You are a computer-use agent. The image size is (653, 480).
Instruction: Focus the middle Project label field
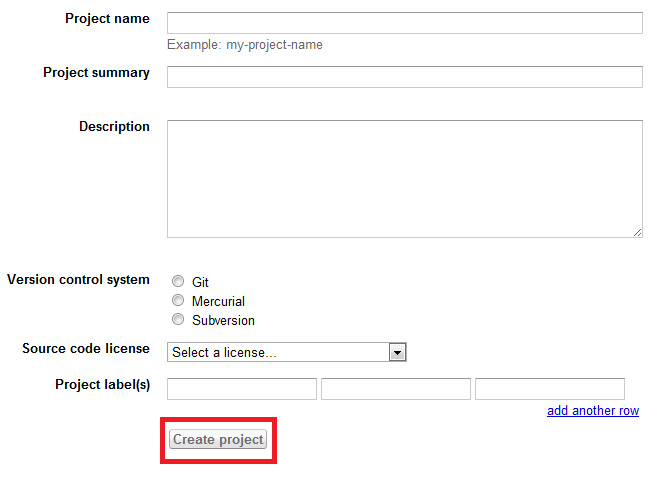pos(396,389)
